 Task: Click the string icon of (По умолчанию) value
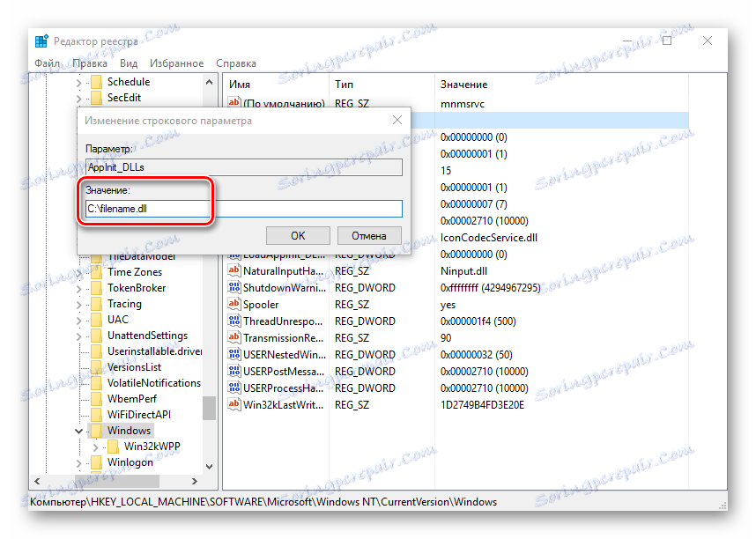tap(233, 102)
